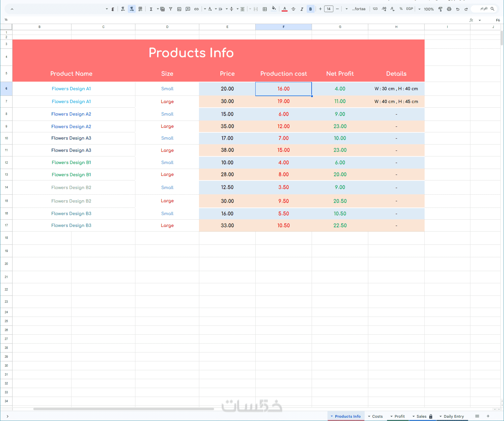
Task: Select the production cost cell showing 16.00
Action: (x=284, y=89)
